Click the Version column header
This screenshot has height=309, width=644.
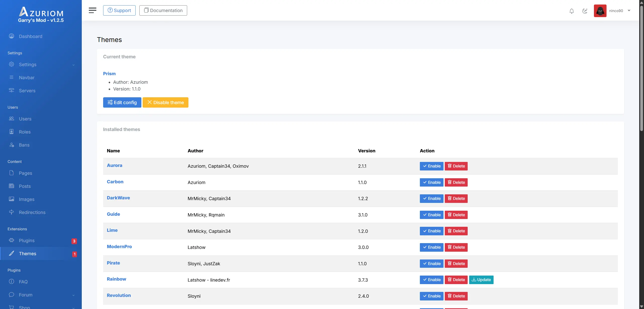(367, 151)
